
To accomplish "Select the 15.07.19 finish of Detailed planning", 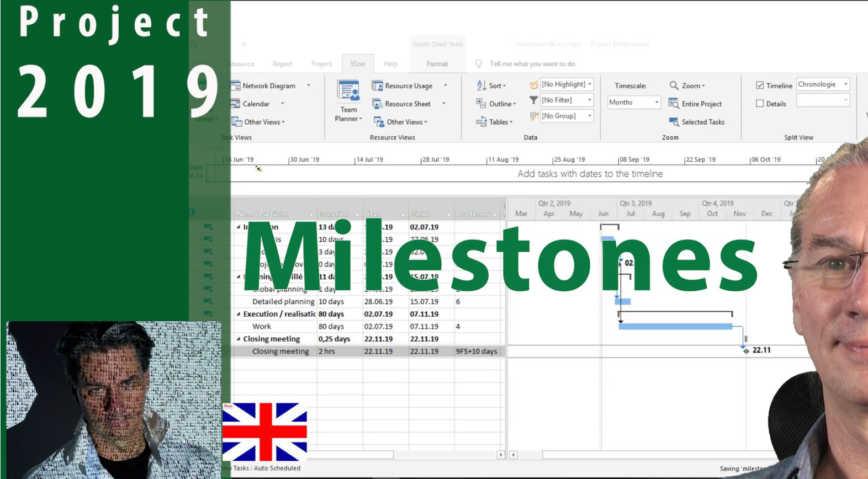I will pyautogui.click(x=431, y=302).
